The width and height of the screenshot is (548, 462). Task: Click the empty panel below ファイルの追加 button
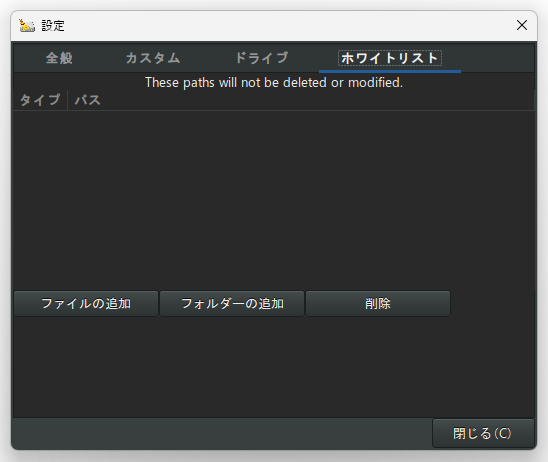[x=86, y=367]
